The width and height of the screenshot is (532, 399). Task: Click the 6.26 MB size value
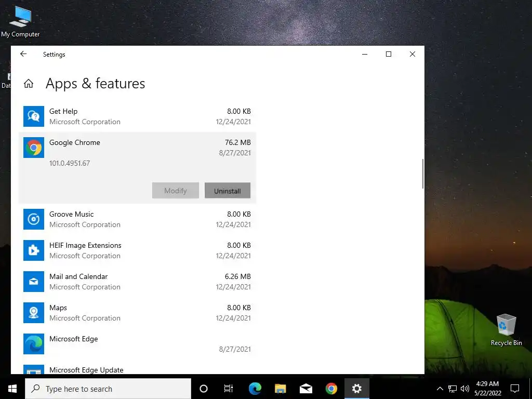238,276
